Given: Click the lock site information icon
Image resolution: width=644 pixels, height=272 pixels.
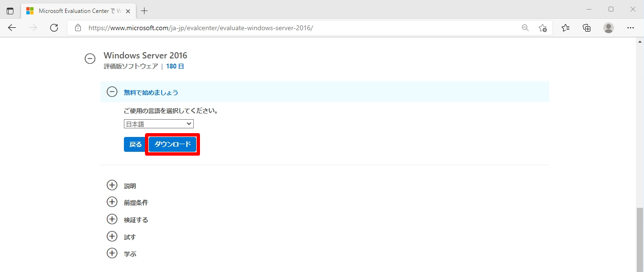Looking at the screenshot, I should pos(78,28).
